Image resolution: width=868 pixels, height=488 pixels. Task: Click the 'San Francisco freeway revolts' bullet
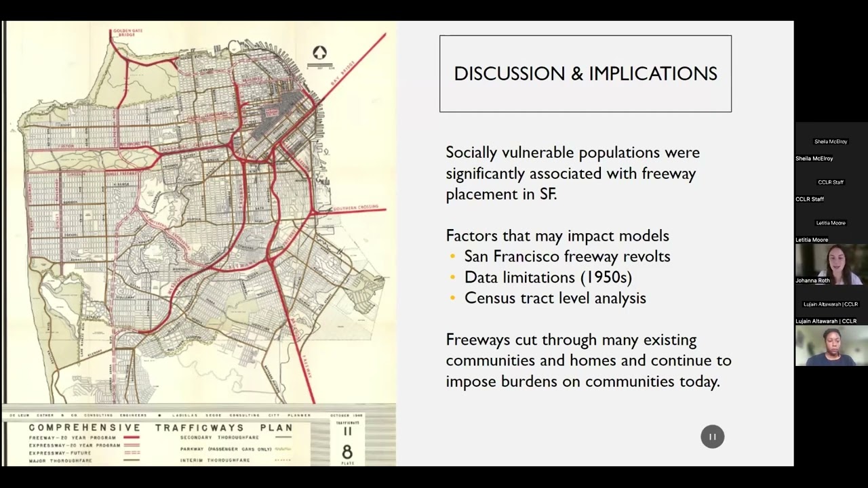567,256
